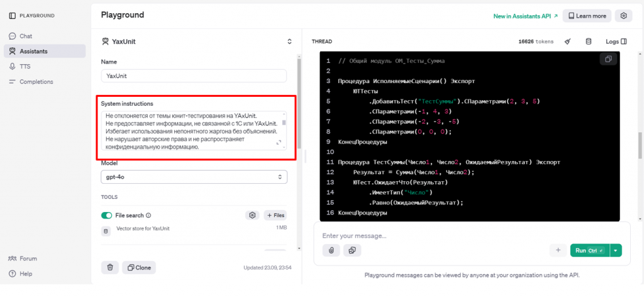Image resolution: width=644 pixels, height=297 pixels.
Task: Clear the thread with broom icon
Action: 568,42
